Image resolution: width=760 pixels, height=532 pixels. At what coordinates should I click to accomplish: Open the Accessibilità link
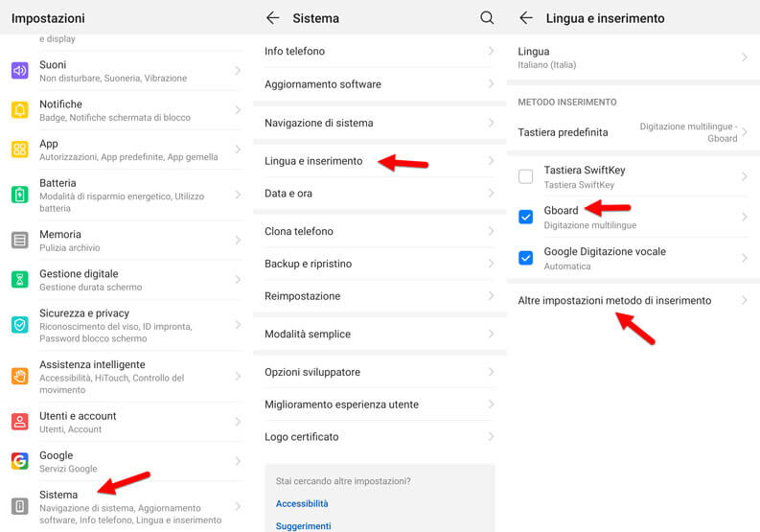pyautogui.click(x=302, y=503)
